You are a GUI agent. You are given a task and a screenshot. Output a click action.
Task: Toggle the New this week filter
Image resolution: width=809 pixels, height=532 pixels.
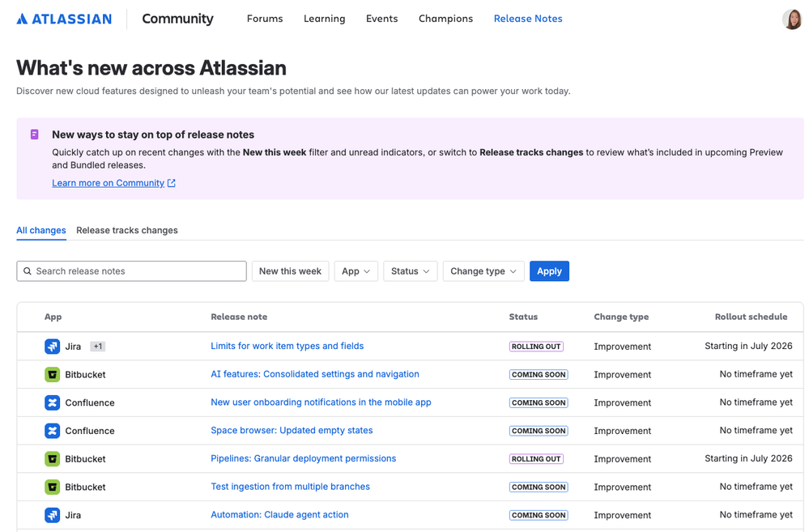(x=290, y=271)
